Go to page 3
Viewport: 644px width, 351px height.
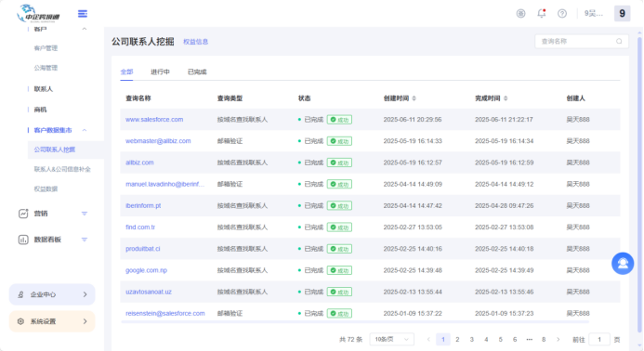point(471,339)
